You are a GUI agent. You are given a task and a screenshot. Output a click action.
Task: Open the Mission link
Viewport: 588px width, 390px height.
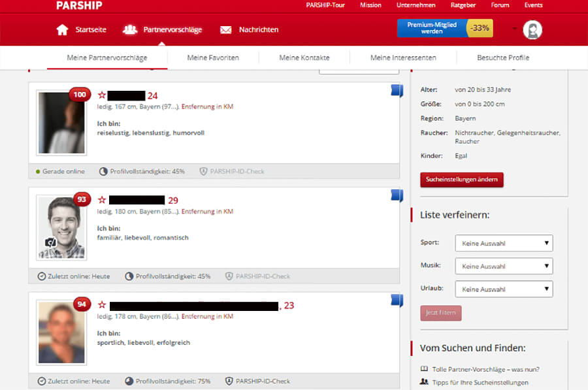click(x=370, y=5)
